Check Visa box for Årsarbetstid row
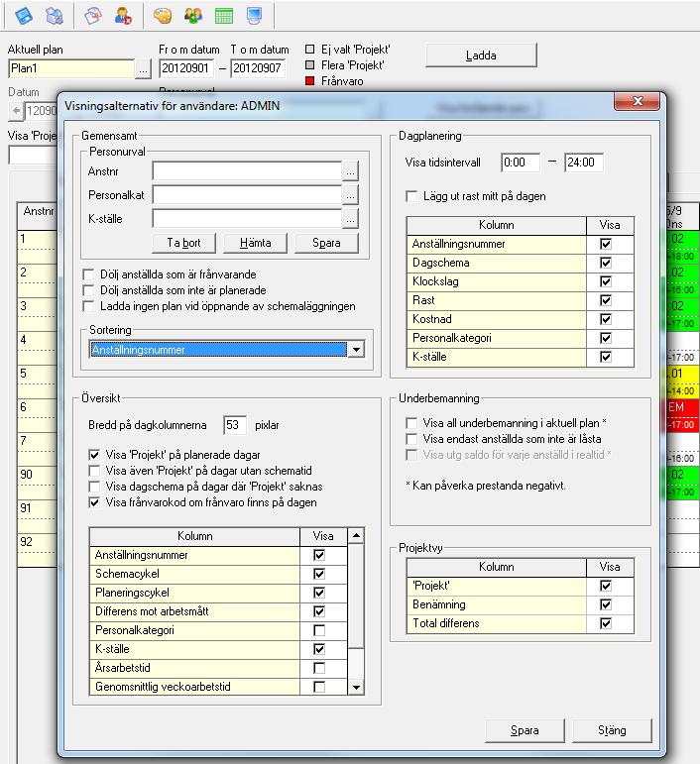Screen dimensions: 700x764 319,668
